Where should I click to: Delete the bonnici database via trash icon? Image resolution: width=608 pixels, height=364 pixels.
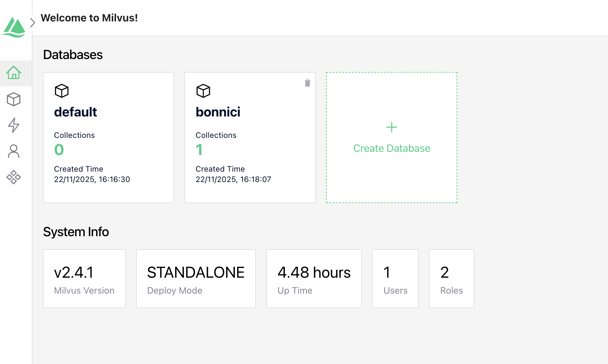click(x=307, y=83)
